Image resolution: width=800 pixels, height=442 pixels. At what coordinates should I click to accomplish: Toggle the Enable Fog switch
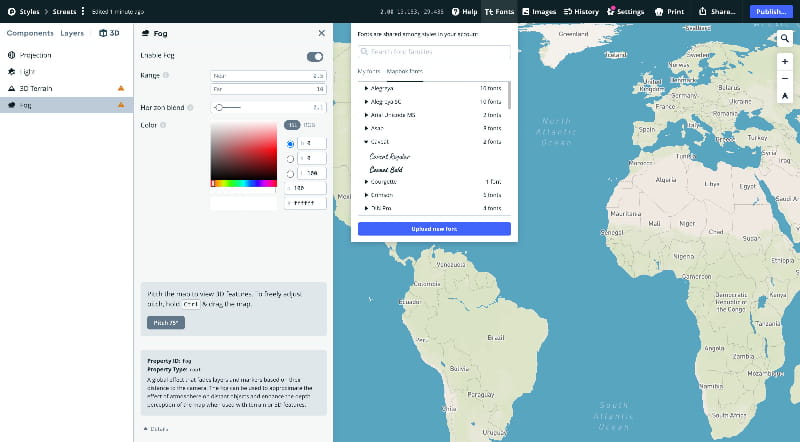click(315, 56)
